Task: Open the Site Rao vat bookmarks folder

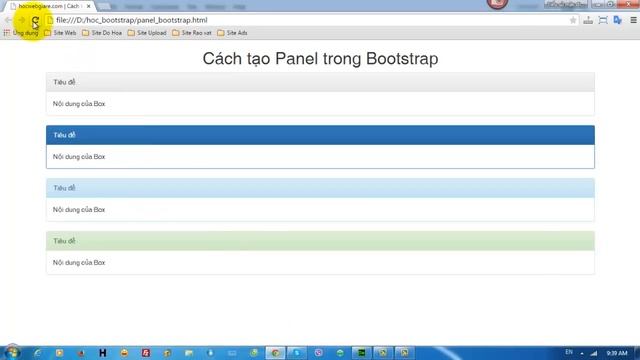Action: point(192,33)
